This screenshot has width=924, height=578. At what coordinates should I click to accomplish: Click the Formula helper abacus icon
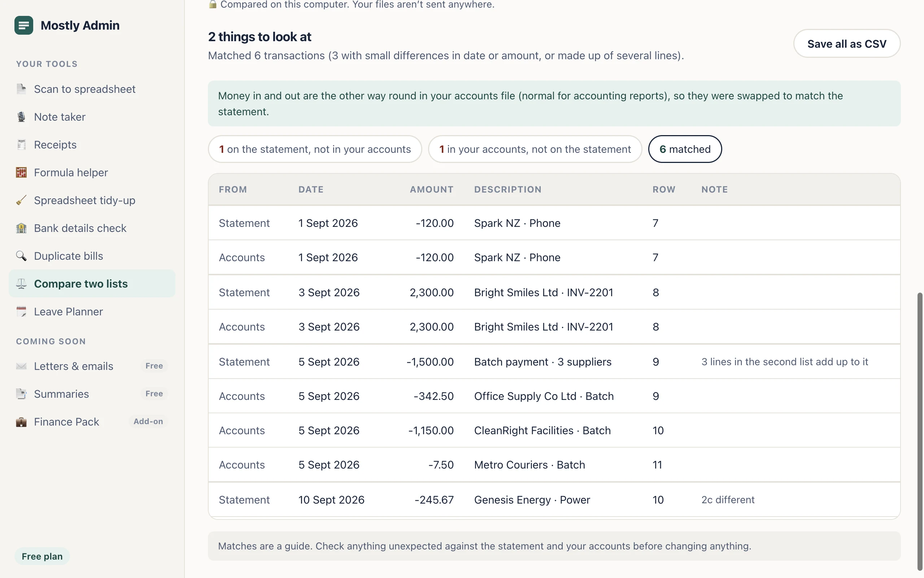(21, 172)
